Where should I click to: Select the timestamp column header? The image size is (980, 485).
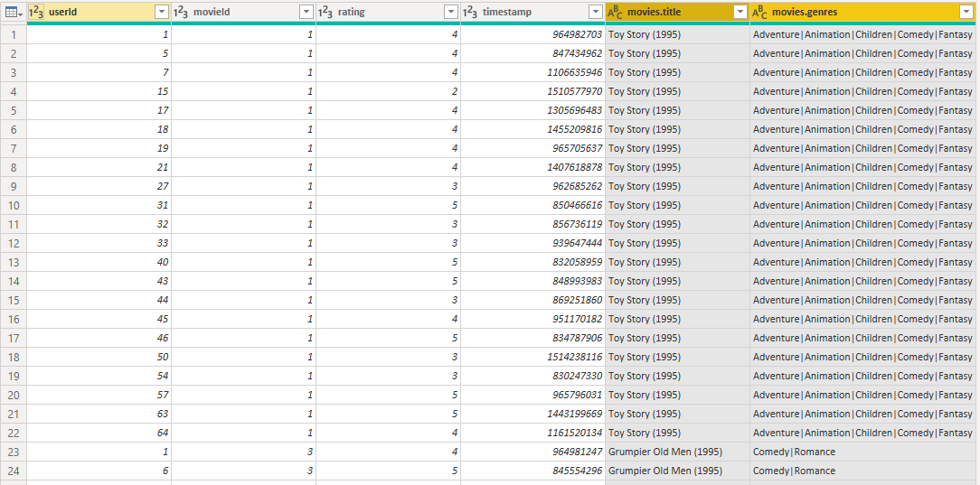click(524, 12)
